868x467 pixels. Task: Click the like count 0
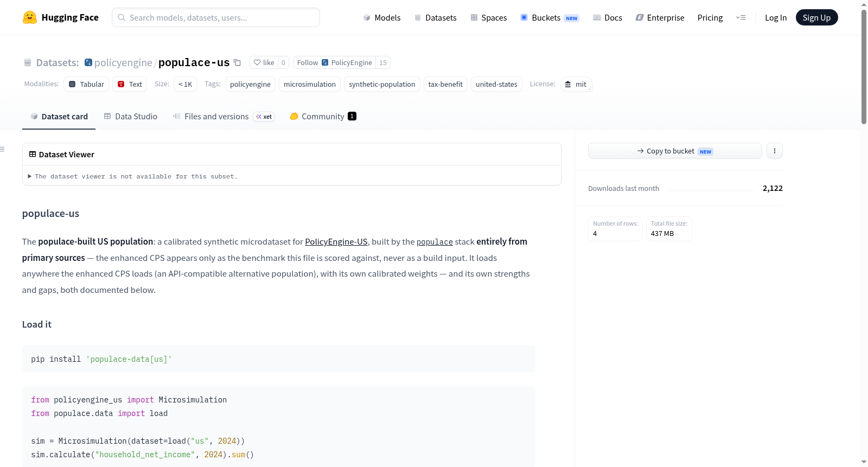283,62
